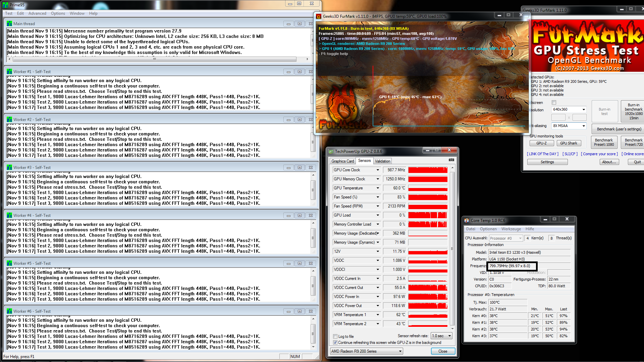
Task: Open the GPU Temperature sensor dropdown
Action: (x=378, y=188)
